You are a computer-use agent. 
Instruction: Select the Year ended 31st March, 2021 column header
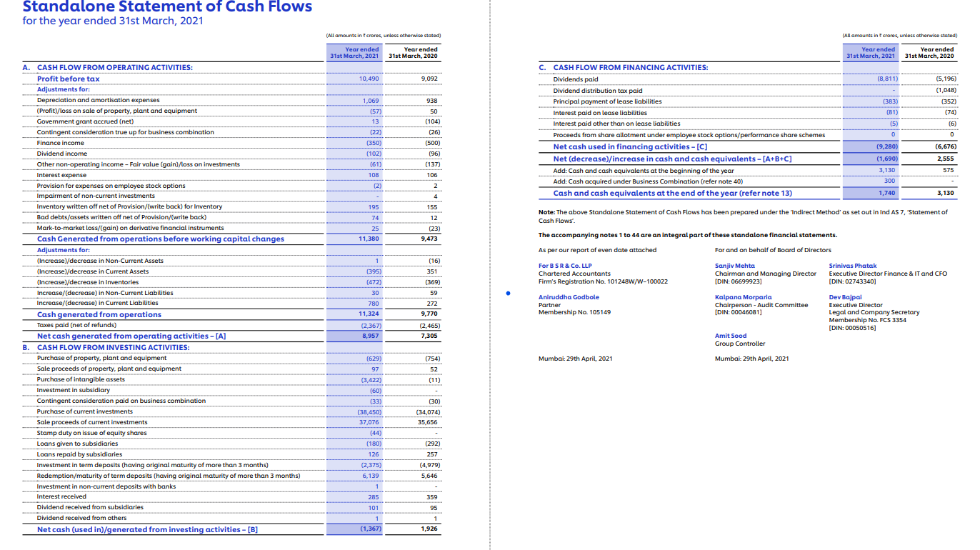[x=354, y=51]
